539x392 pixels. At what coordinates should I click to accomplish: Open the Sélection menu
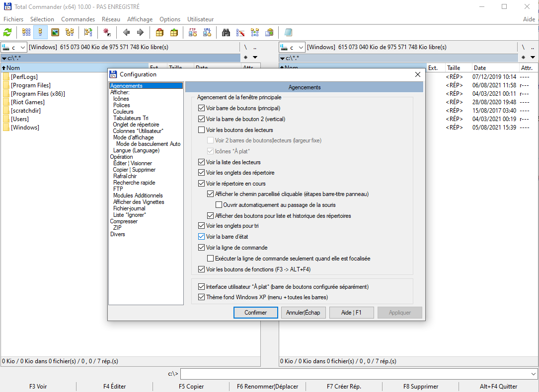pos(42,19)
